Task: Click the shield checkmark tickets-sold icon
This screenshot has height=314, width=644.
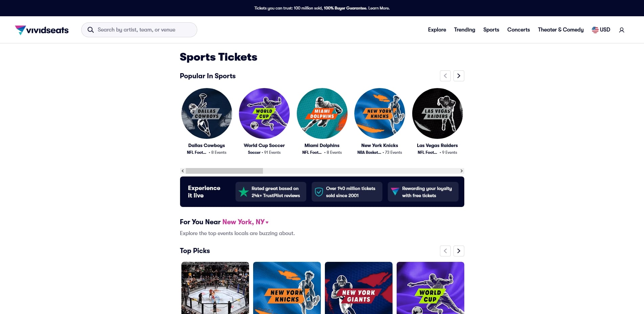Action: coord(319,192)
